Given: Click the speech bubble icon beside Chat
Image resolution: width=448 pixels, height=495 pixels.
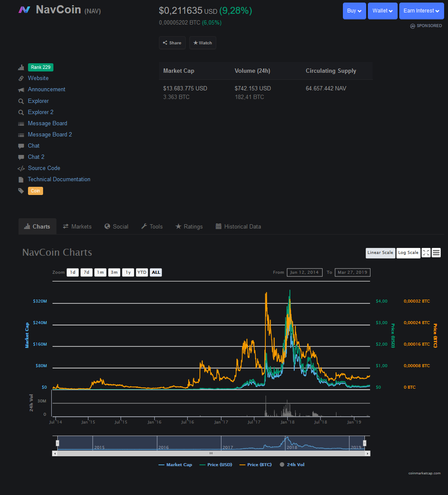Looking at the screenshot, I should click(x=21, y=146).
